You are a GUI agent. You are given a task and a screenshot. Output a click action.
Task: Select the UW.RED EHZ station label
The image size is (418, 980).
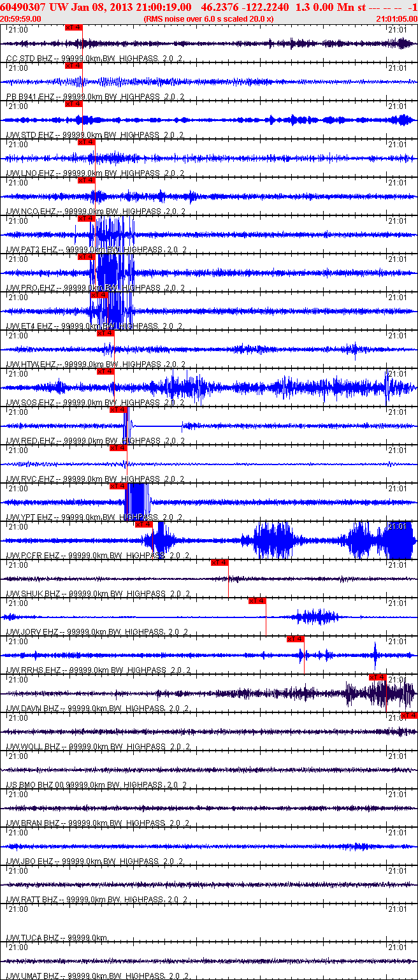click(31, 441)
